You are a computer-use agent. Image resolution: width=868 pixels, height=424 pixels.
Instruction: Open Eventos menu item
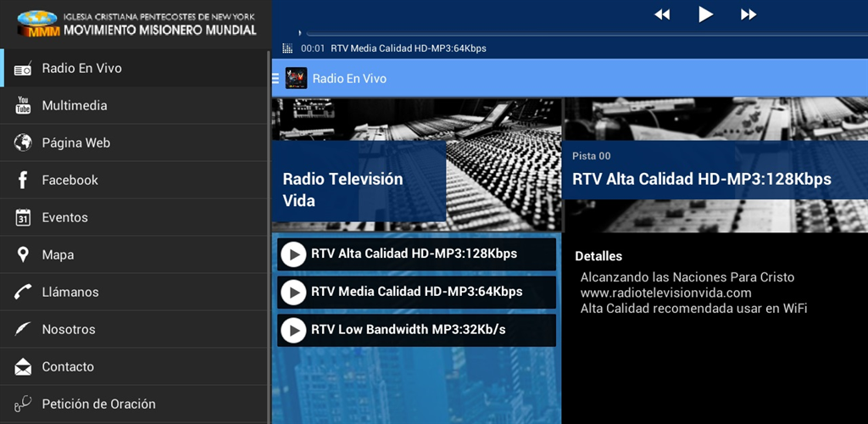coord(134,218)
